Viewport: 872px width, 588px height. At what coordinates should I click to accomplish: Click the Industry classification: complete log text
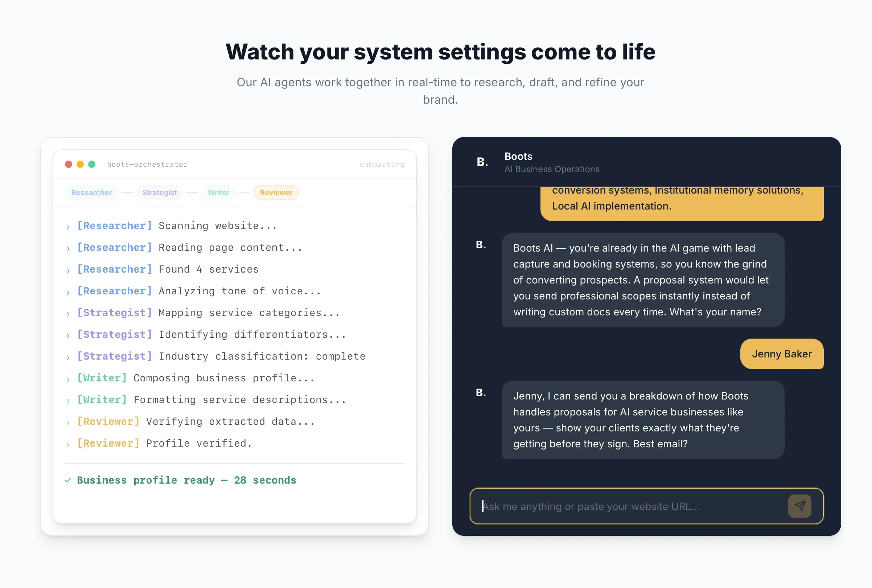pyautogui.click(x=262, y=356)
